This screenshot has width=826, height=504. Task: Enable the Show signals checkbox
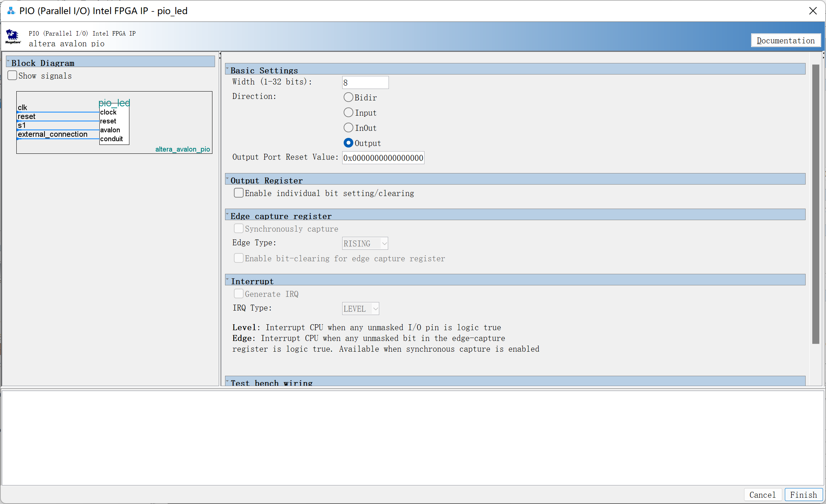(13, 76)
